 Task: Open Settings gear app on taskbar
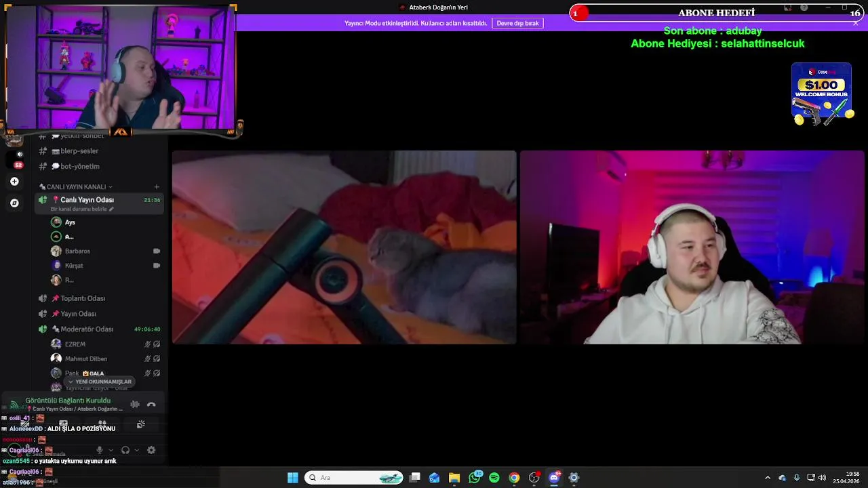(x=574, y=478)
